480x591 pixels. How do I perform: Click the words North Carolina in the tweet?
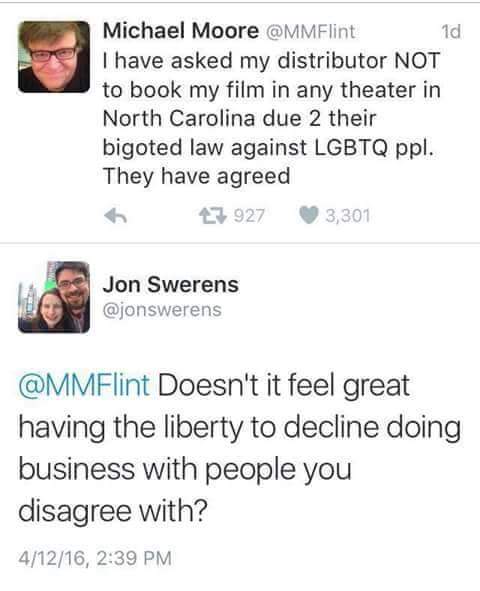pos(179,118)
